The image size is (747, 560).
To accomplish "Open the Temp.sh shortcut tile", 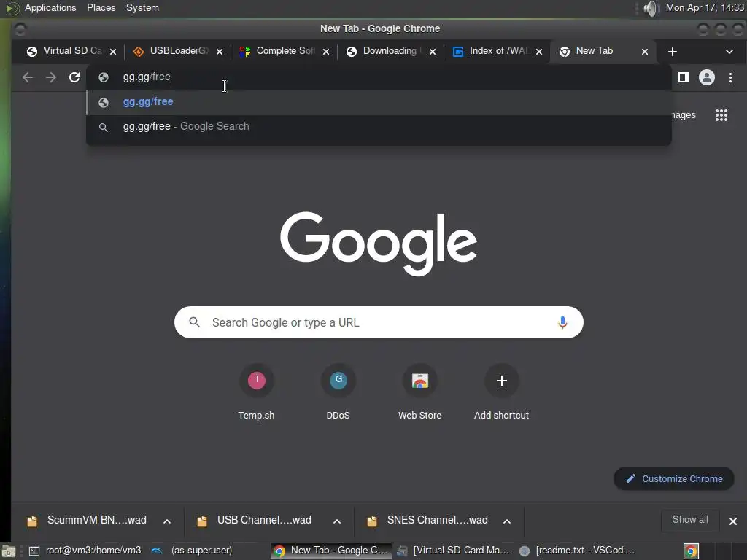I will tap(256, 392).
